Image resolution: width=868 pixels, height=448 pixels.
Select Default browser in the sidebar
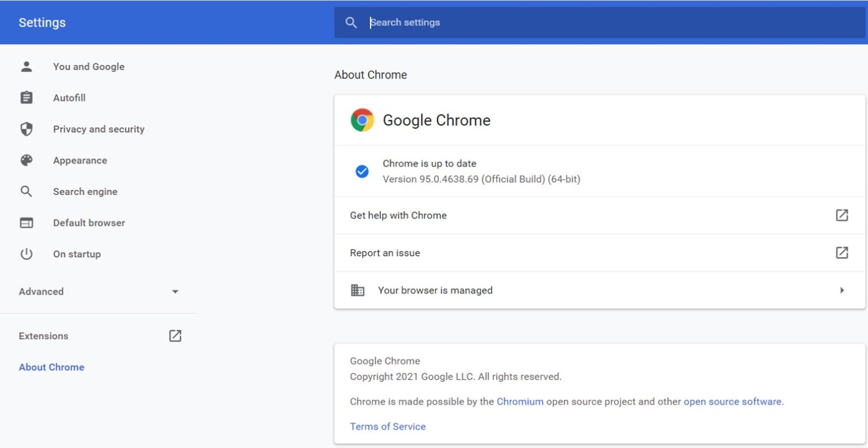coord(89,223)
